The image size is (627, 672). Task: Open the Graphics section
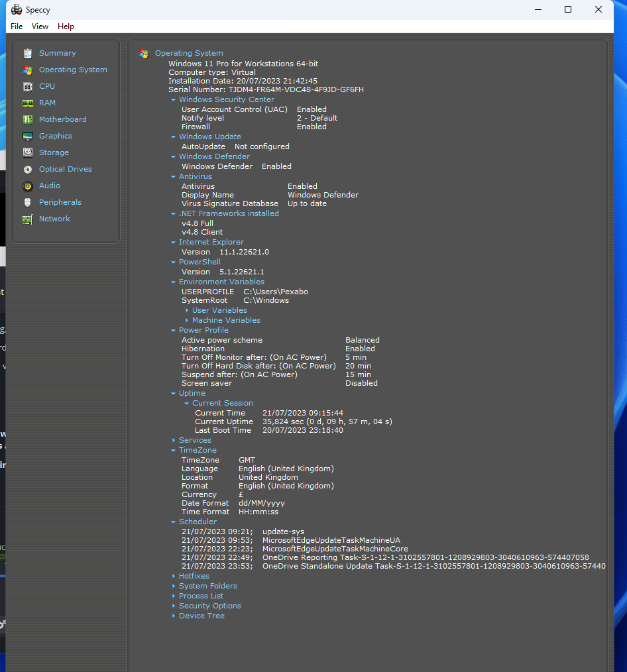coord(55,136)
